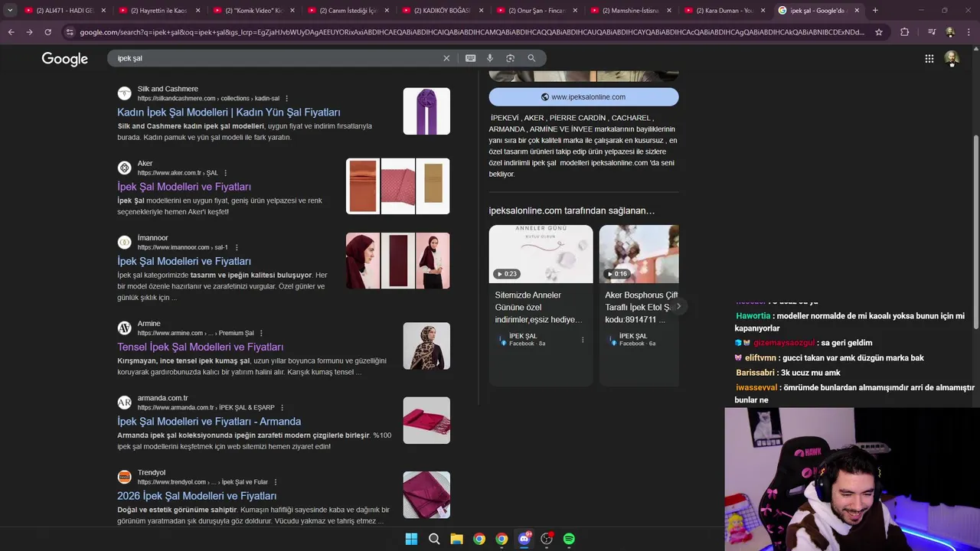
Task: Click the Google logo
Action: click(64, 59)
